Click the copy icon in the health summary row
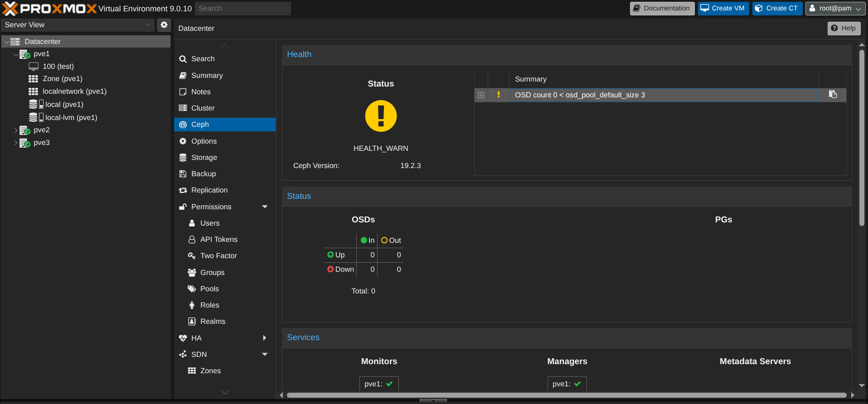Screen dimensions: 868x404 pyautogui.click(x=833, y=94)
